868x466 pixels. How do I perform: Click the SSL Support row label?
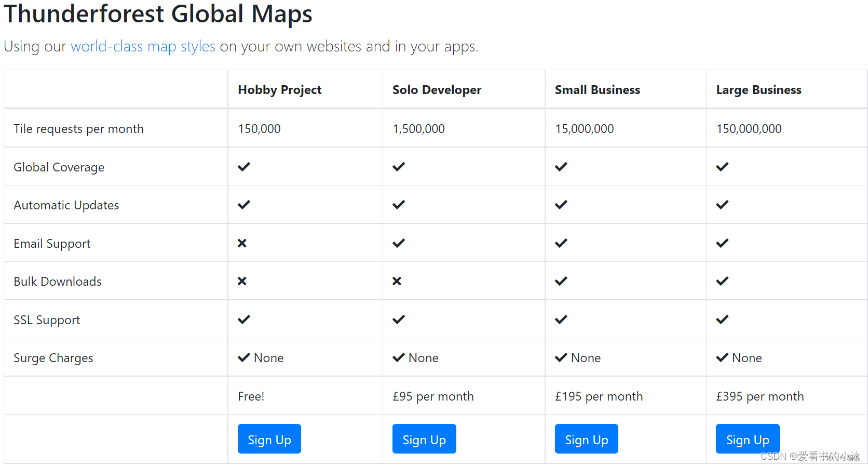47,320
